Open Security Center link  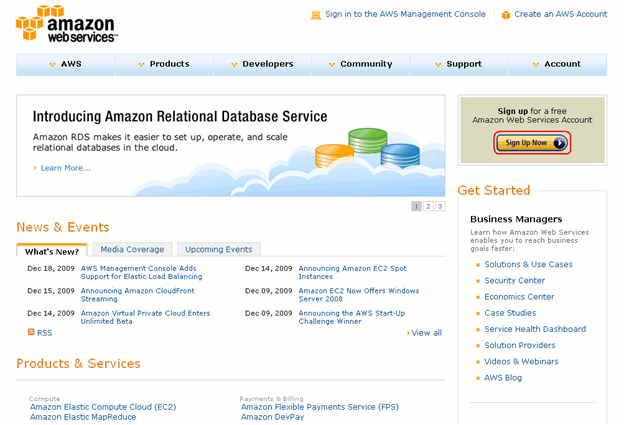[x=515, y=280]
